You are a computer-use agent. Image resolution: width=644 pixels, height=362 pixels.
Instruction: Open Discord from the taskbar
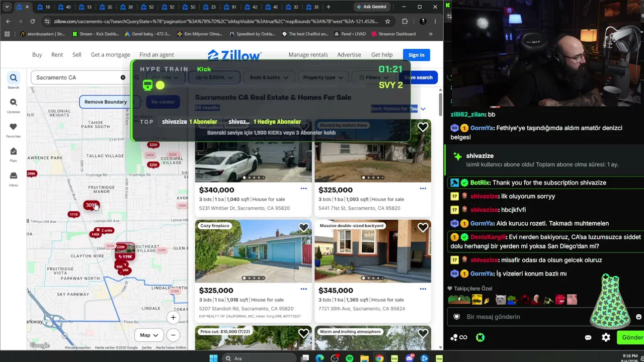410,358
